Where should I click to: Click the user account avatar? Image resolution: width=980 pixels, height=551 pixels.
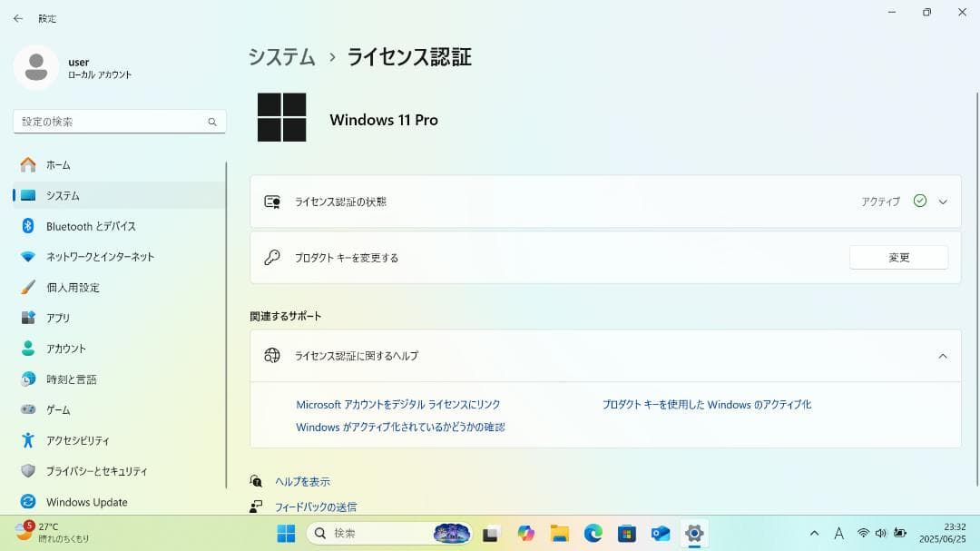click(35, 68)
